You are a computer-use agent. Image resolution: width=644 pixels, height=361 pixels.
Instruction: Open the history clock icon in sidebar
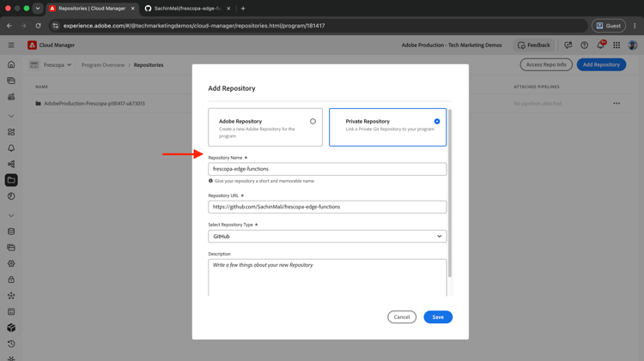[11, 344]
